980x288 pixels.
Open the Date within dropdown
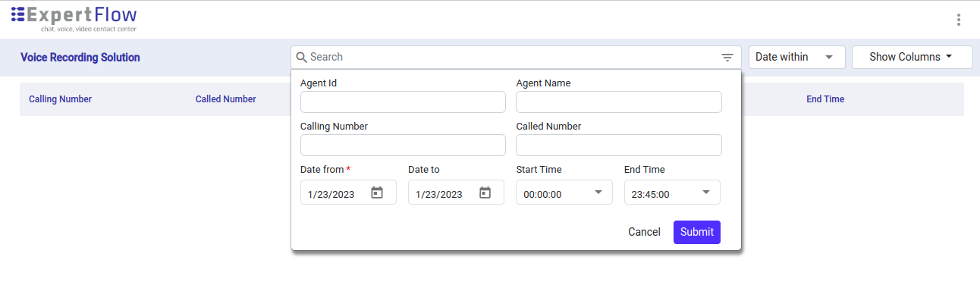[x=797, y=57]
